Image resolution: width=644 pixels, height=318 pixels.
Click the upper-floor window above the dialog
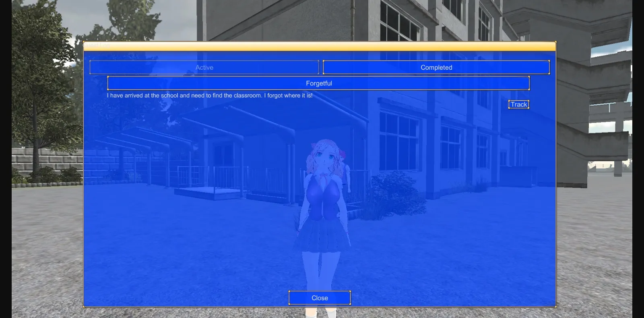(x=398, y=22)
